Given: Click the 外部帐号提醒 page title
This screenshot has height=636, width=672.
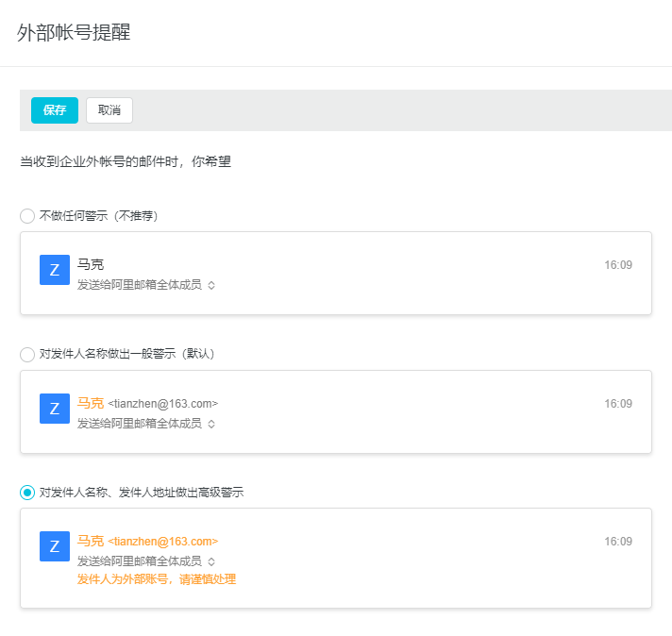Looking at the screenshot, I should (x=74, y=33).
